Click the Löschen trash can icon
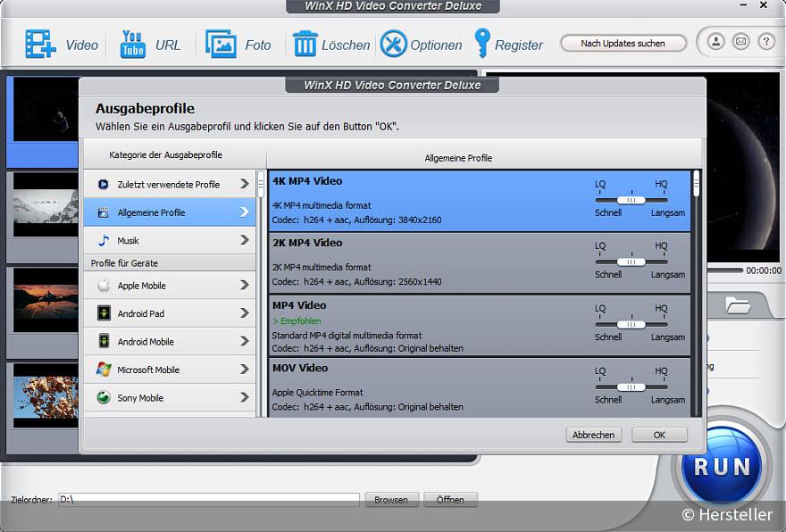786x532 pixels. click(305, 44)
